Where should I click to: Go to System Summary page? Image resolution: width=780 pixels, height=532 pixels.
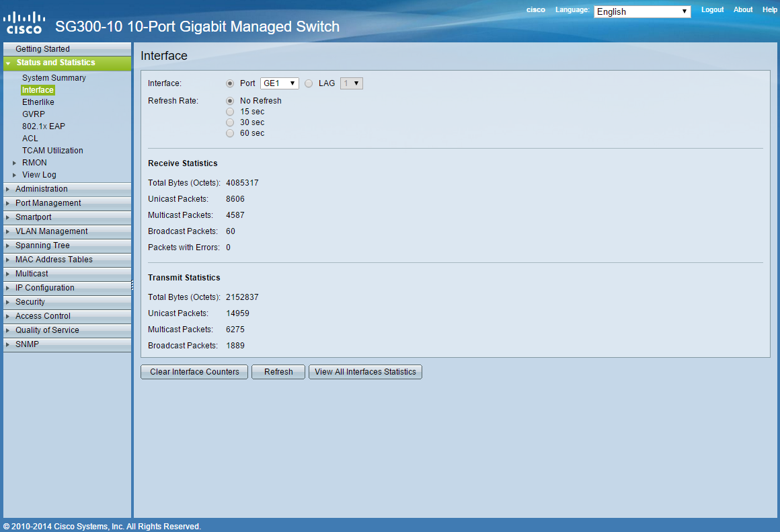tap(54, 78)
